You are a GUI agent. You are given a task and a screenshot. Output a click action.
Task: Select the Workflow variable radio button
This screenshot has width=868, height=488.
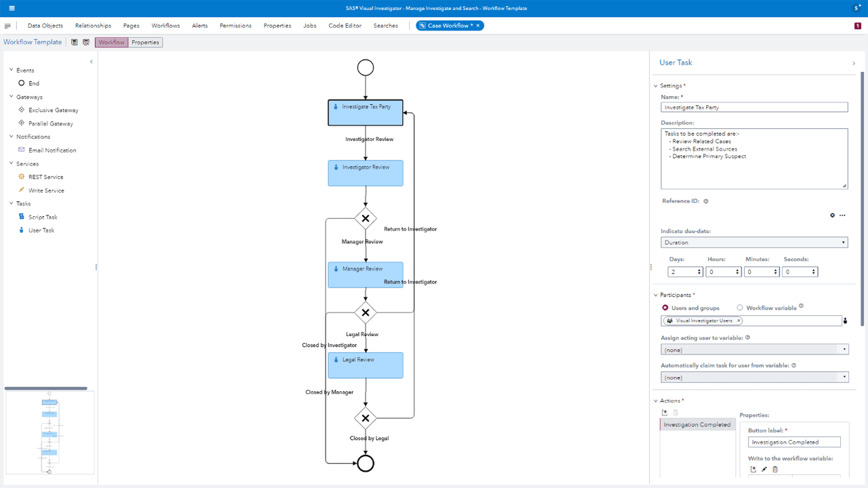[x=739, y=307]
